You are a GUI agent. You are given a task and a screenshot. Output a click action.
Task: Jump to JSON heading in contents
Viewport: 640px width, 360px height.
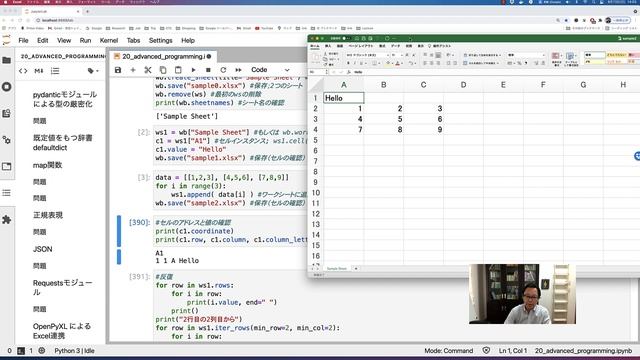[42, 249]
